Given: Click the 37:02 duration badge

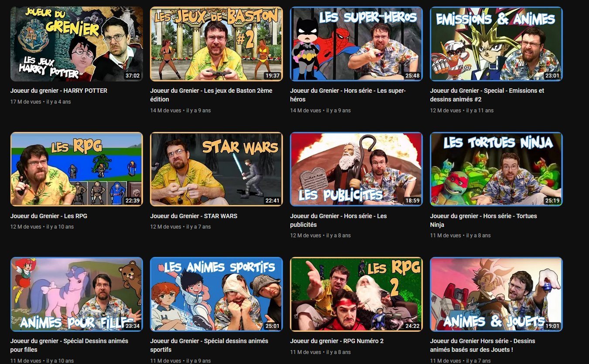Looking at the screenshot, I should pyautogui.click(x=133, y=76).
